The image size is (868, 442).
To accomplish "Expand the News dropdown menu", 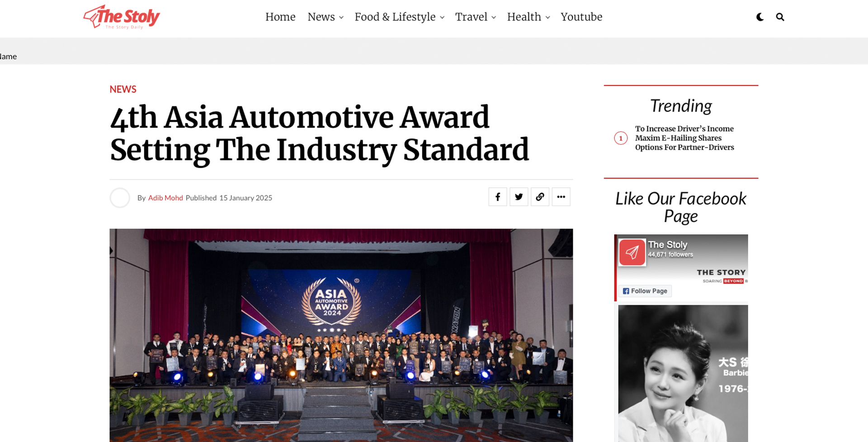I will 325,17.
